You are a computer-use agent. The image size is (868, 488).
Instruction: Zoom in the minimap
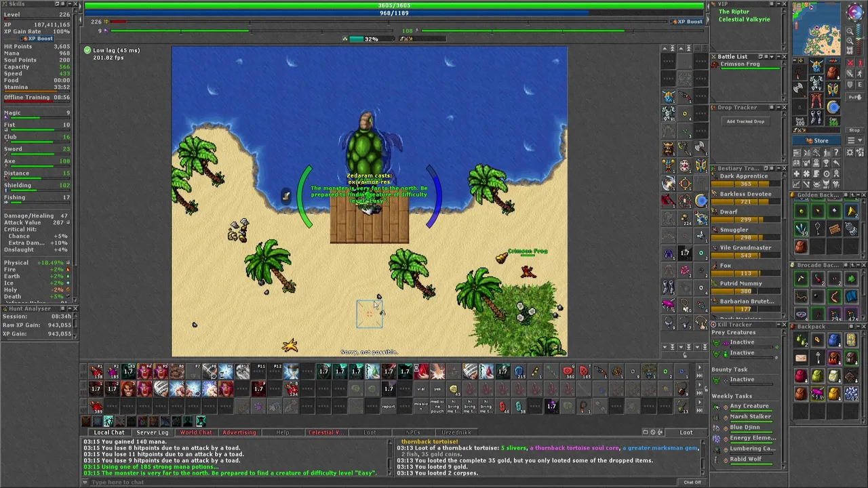tap(850, 41)
